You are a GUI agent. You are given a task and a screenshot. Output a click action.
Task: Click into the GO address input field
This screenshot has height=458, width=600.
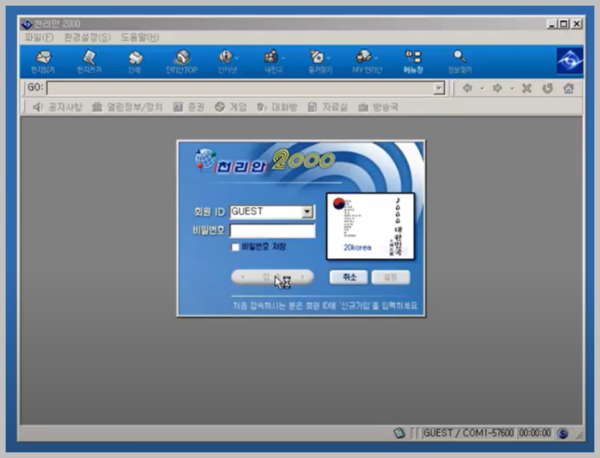point(240,88)
